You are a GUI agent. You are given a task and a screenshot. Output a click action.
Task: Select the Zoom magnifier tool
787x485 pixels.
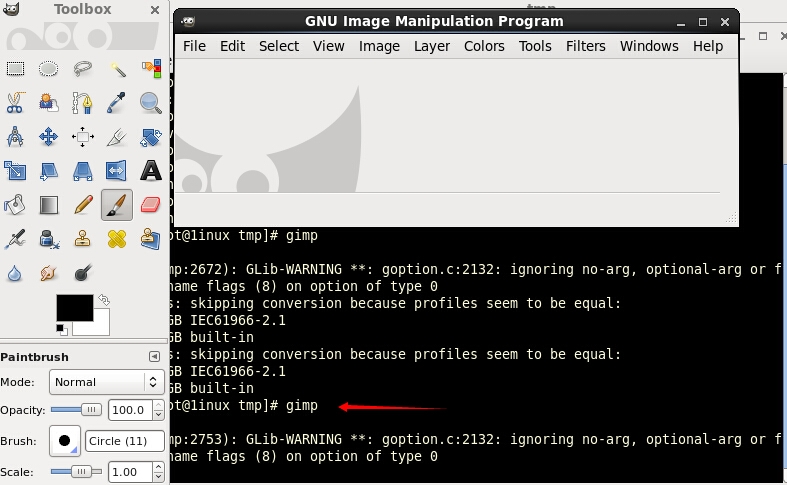tap(151, 102)
